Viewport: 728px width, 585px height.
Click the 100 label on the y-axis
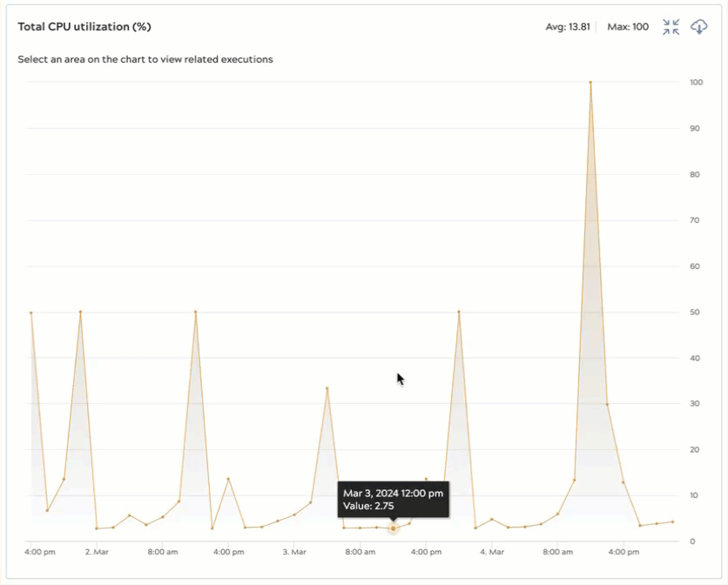click(696, 83)
